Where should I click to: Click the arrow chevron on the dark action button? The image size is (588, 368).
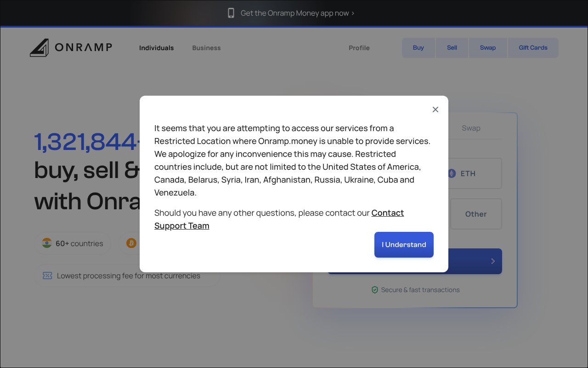tap(493, 261)
